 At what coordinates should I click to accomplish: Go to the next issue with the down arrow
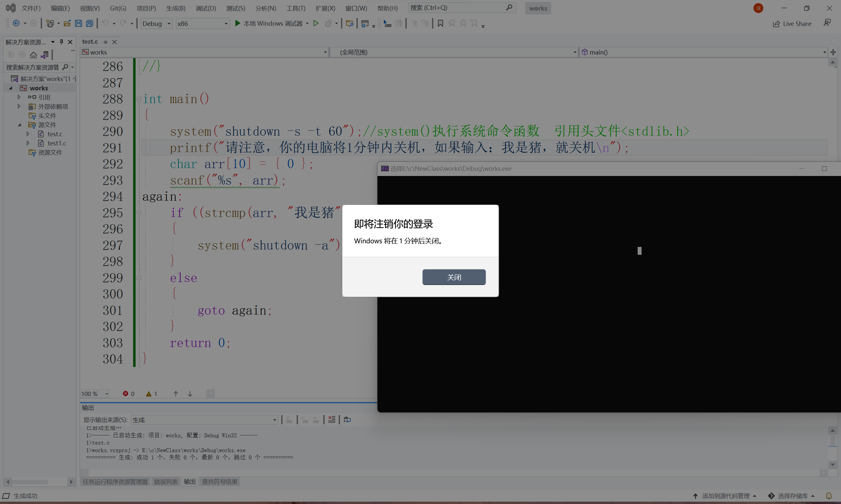190,394
